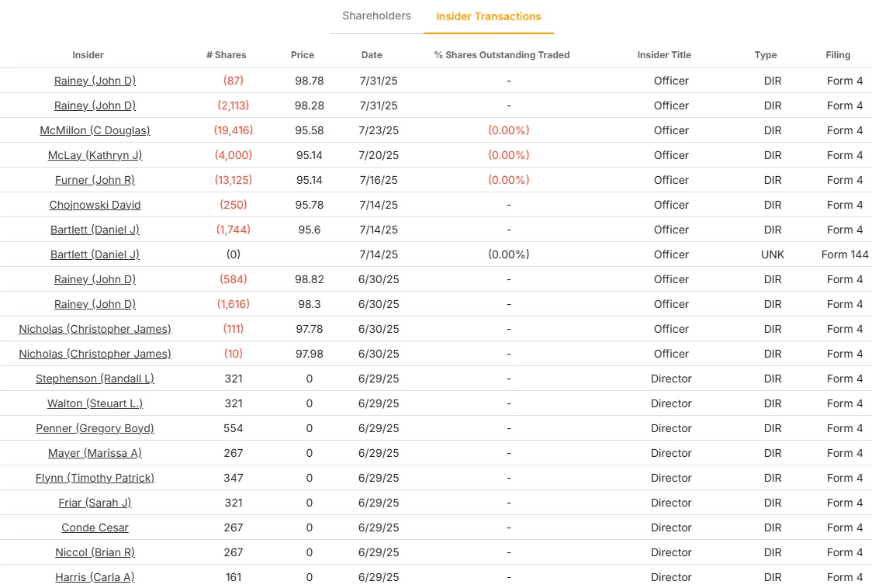872x588 pixels.
Task: Sort by the Date column header
Action: coord(372,55)
